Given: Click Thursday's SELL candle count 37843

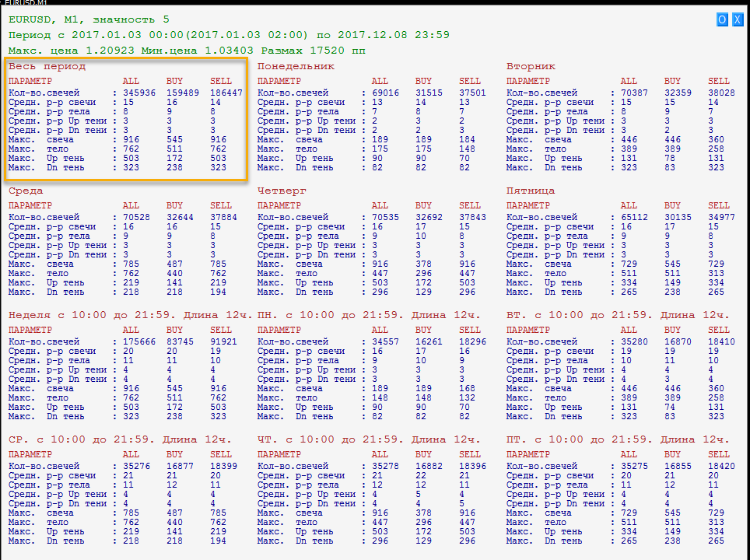Looking at the screenshot, I should coord(472,217).
